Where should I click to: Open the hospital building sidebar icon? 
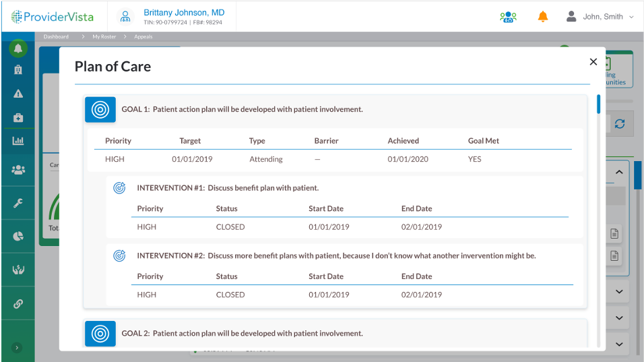tap(18, 69)
